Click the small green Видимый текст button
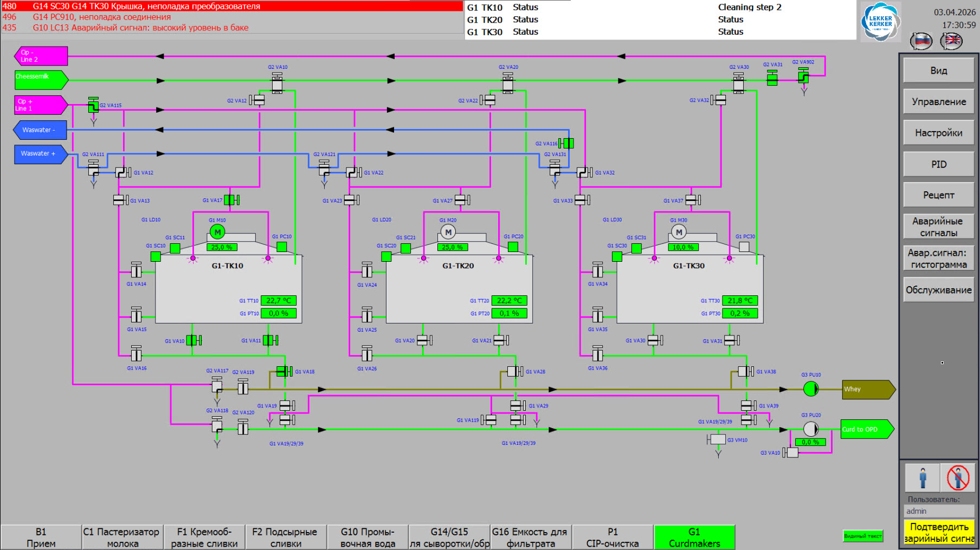This screenshot has width=980, height=550. 863,536
